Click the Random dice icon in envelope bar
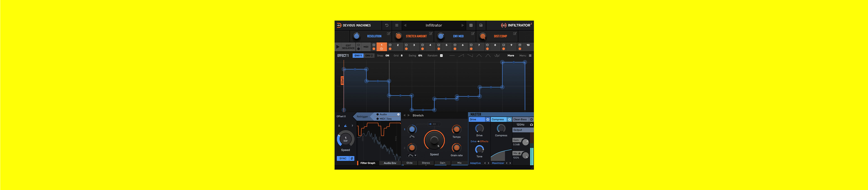Screen dimensions: 868x190 [x=441, y=56]
